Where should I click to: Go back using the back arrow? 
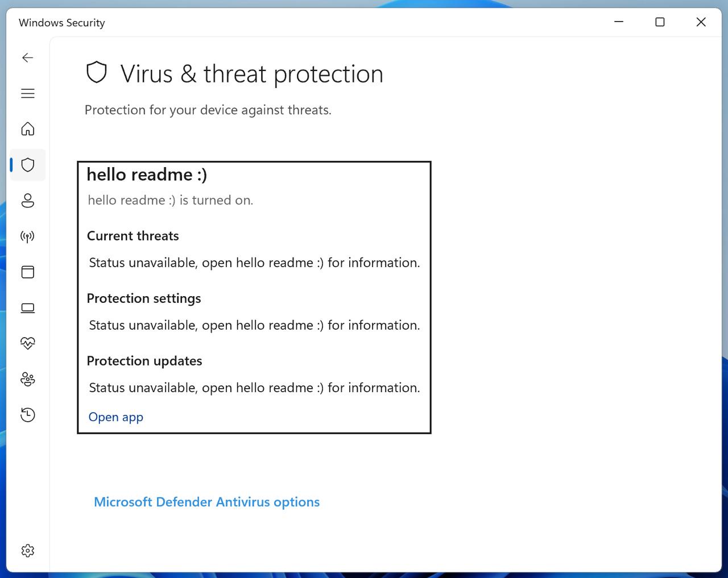click(x=27, y=57)
